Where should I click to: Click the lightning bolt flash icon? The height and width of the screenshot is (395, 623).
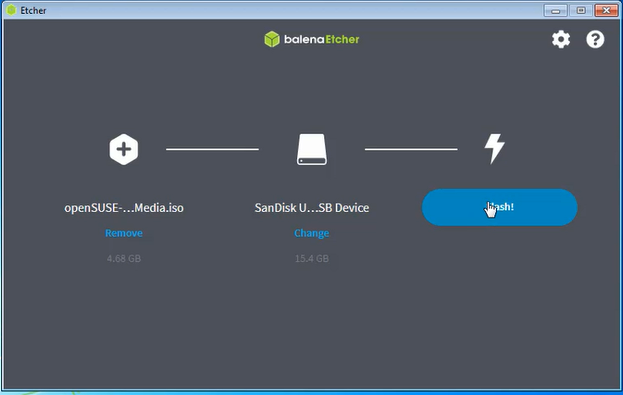pyautogui.click(x=495, y=148)
